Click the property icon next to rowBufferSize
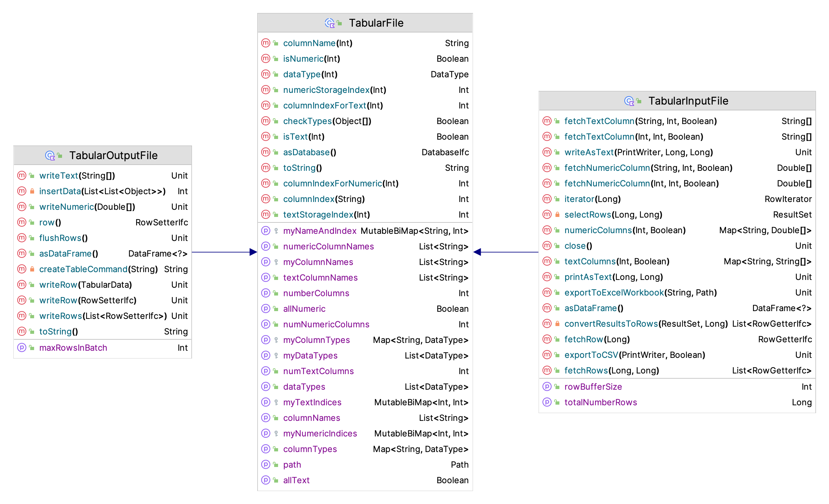 [x=547, y=386]
